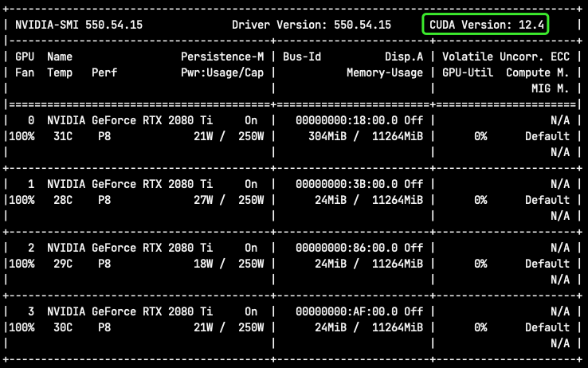
Task: Select the "30C" temperature value
Action: [x=63, y=327]
